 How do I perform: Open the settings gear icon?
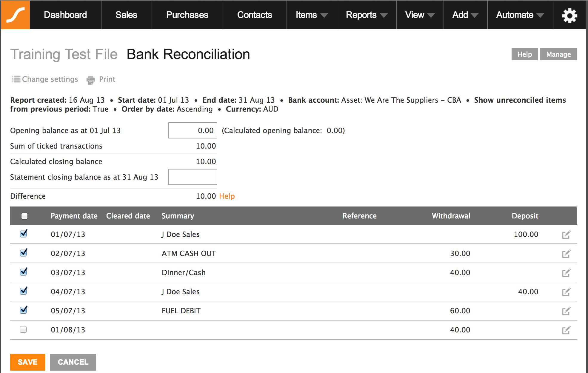pyautogui.click(x=569, y=15)
